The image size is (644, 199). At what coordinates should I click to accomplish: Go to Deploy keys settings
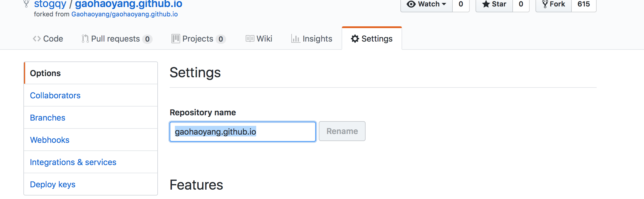(x=53, y=184)
